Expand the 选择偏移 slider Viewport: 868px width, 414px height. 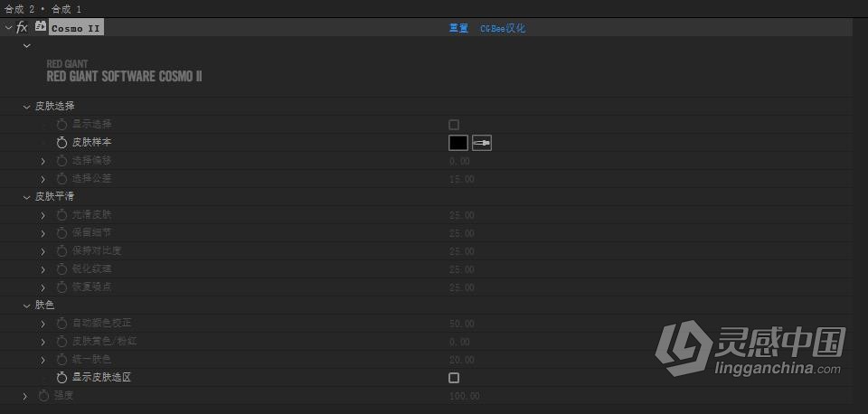click(x=43, y=161)
